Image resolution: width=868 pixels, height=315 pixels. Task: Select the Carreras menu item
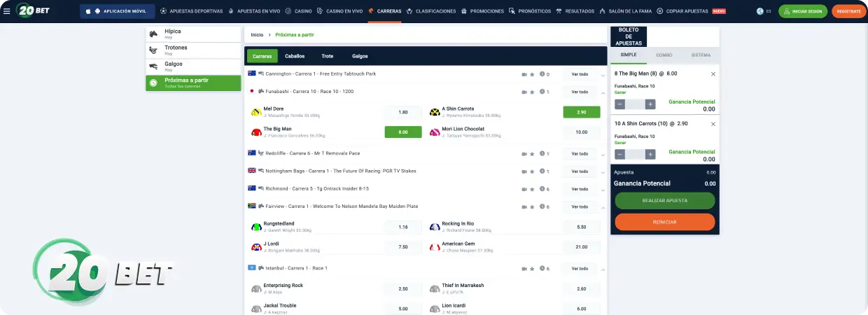click(x=385, y=11)
